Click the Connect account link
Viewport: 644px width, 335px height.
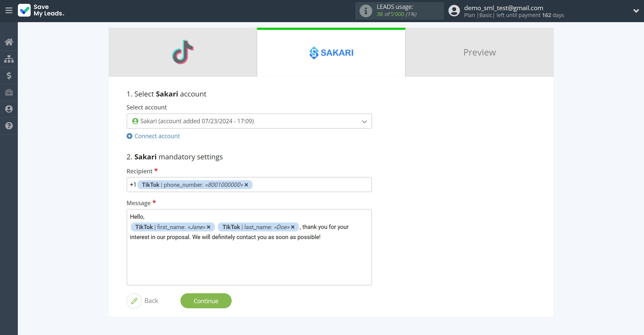click(x=157, y=136)
